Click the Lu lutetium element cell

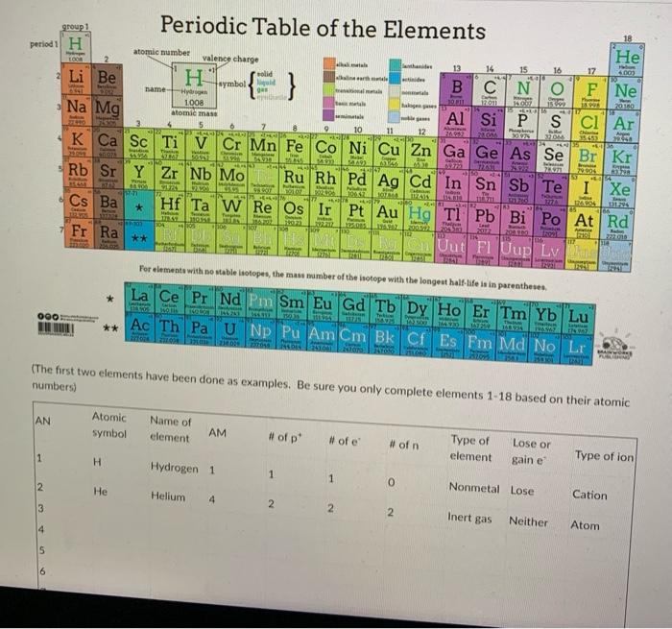coord(579,320)
